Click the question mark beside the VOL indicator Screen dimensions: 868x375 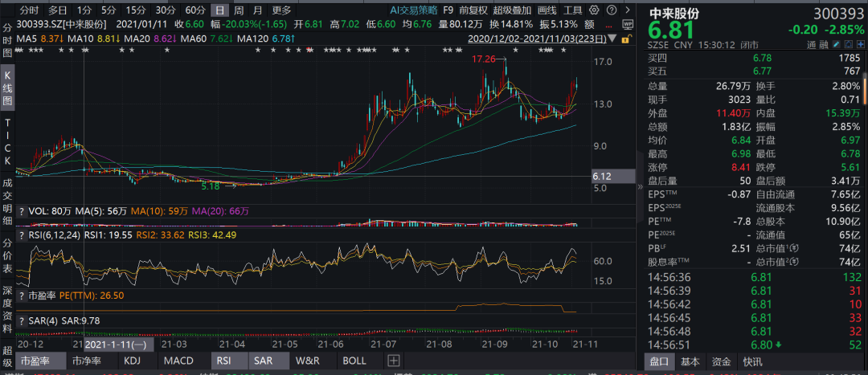pyautogui.click(x=22, y=210)
